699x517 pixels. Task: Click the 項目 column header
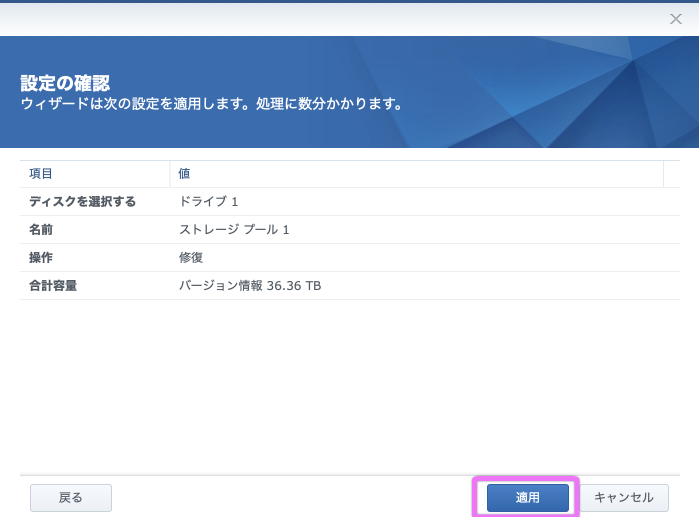(42, 174)
